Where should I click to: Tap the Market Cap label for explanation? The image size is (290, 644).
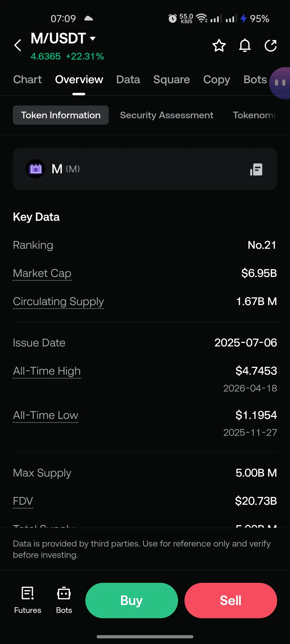pyautogui.click(x=42, y=273)
